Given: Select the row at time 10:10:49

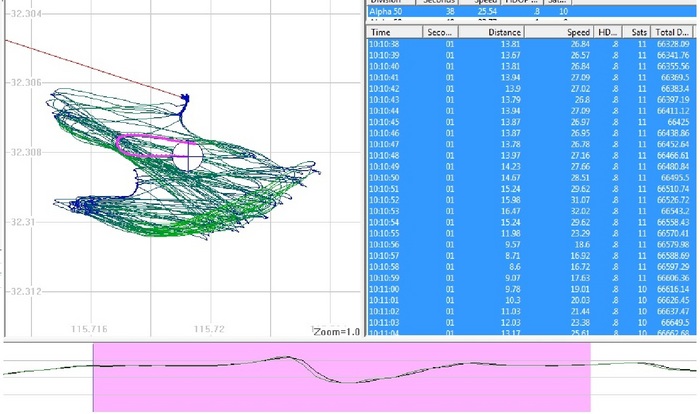Looking at the screenshot, I should [x=531, y=167].
